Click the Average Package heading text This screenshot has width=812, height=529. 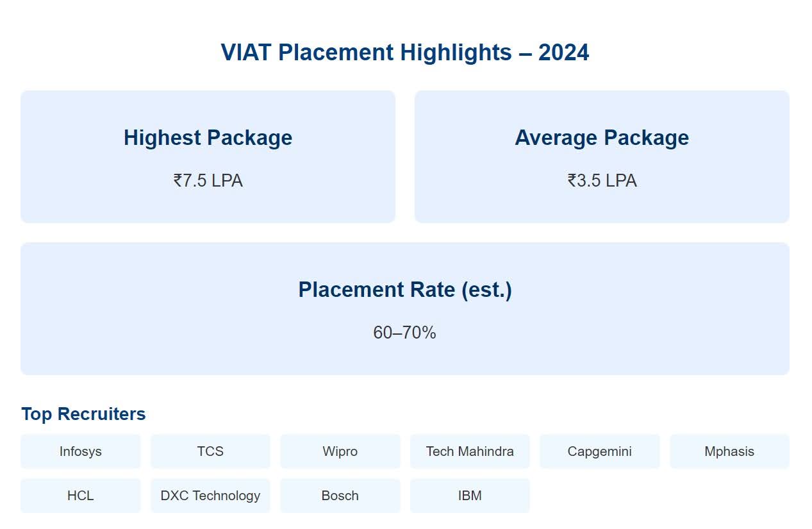(602, 138)
